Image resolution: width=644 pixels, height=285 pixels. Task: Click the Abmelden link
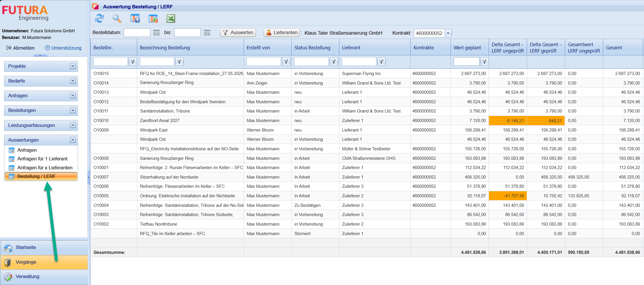point(21,48)
